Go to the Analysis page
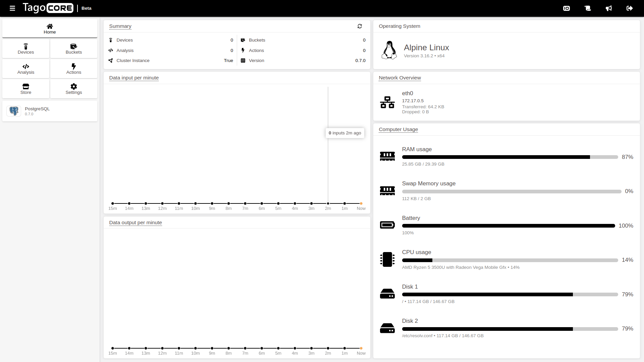644x362 pixels. pos(26,69)
